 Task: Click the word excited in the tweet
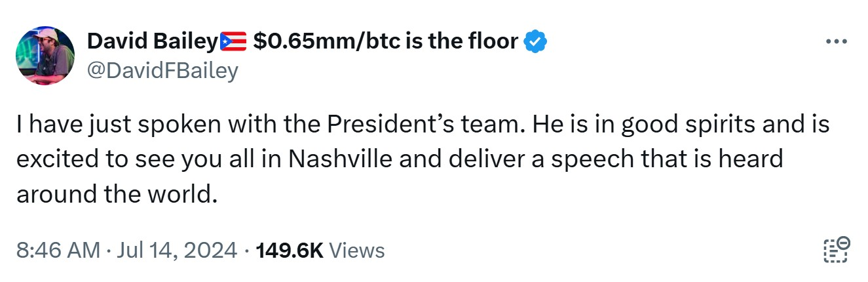tap(58, 159)
